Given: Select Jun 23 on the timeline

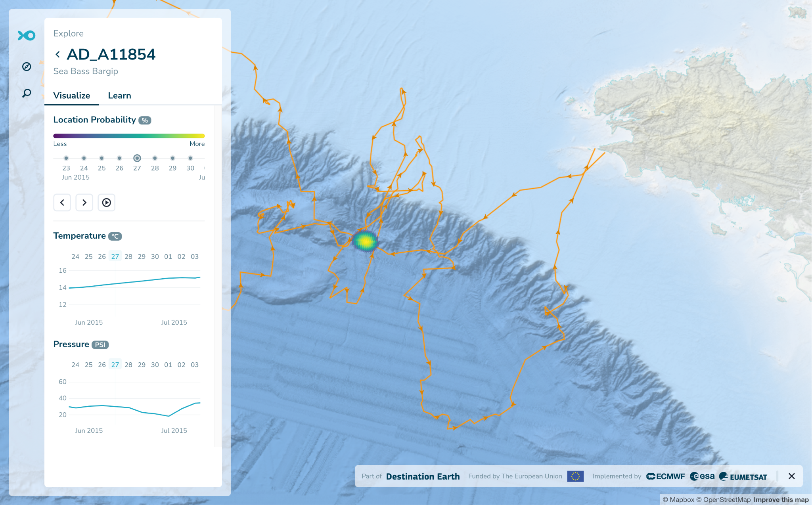Looking at the screenshot, I should click(x=66, y=158).
